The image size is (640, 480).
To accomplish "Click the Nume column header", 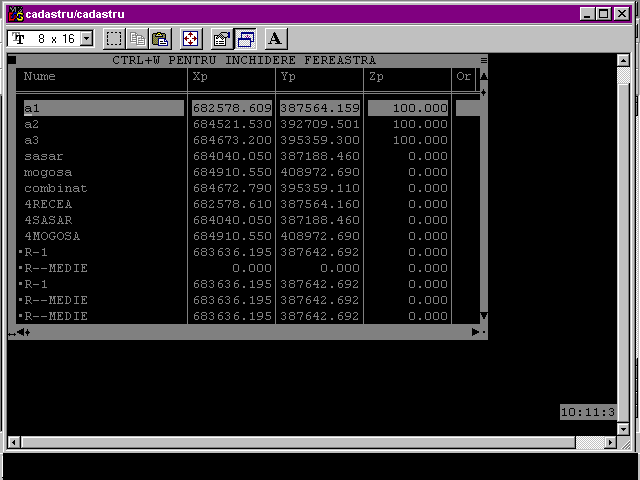I will (x=40, y=76).
